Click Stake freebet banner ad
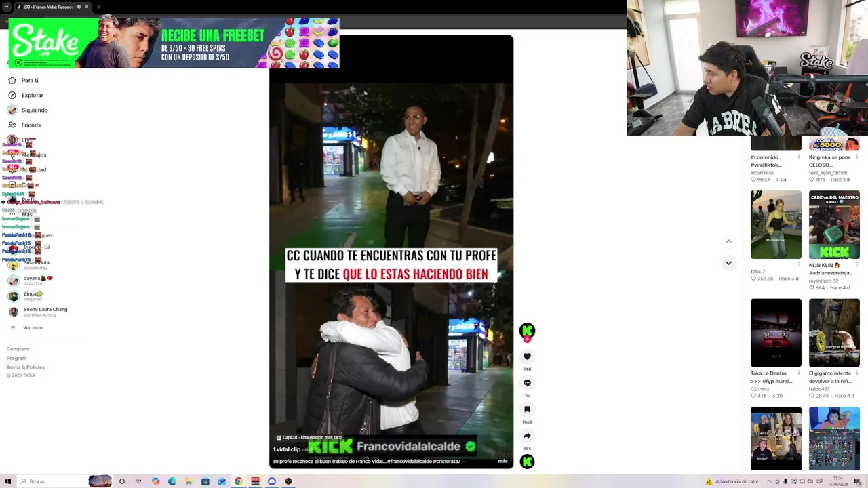This screenshot has height=488, width=868. point(174,43)
